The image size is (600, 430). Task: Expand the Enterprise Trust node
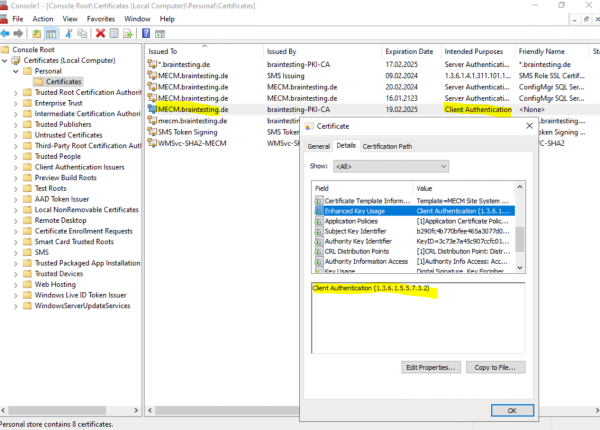click(16, 103)
